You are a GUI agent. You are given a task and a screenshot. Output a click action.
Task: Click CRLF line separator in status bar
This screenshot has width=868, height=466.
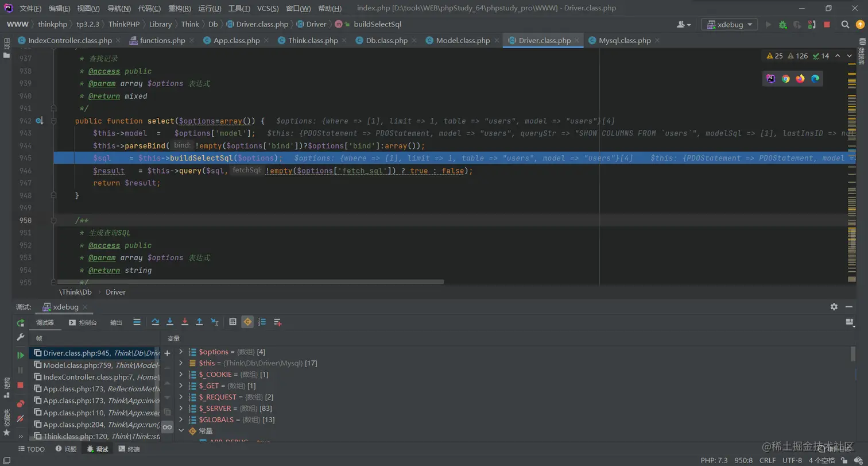(x=767, y=460)
